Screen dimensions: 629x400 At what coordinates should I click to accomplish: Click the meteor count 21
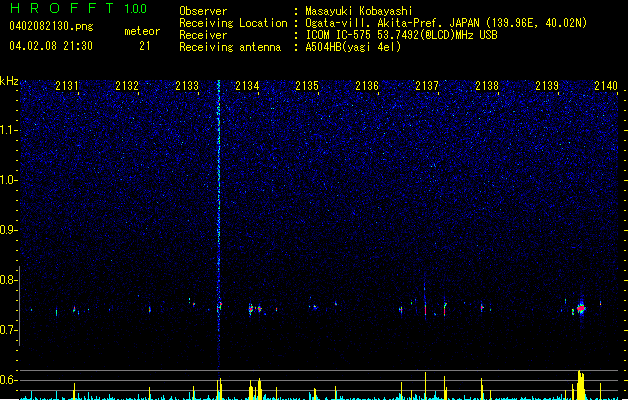tap(145, 46)
